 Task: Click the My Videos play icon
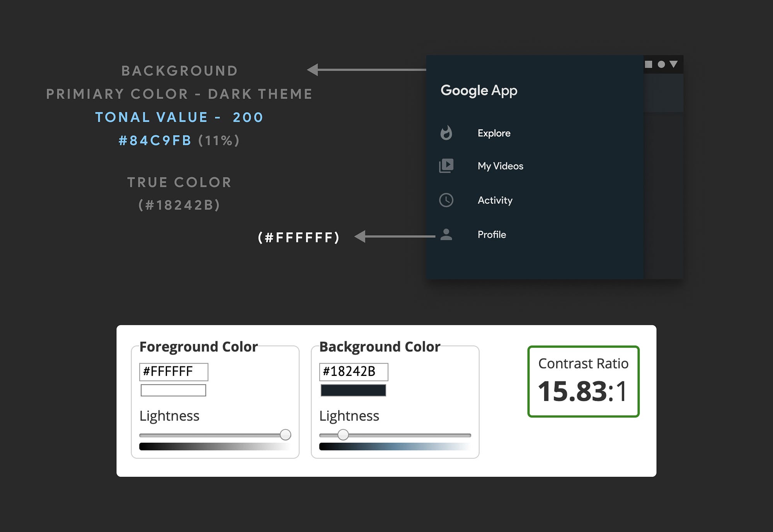446,166
